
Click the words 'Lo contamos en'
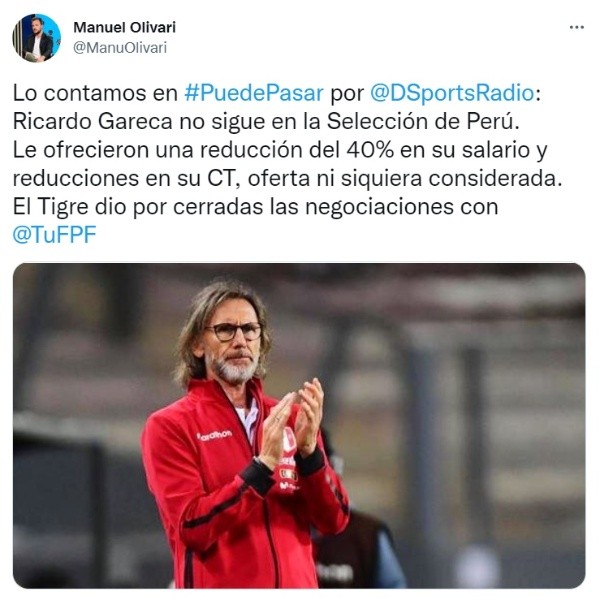coord(95,93)
